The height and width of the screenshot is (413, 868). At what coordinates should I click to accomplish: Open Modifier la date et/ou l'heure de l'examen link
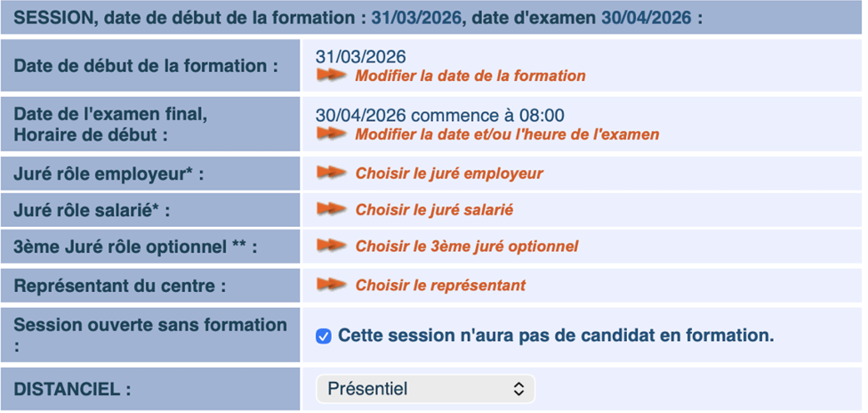pos(507,134)
